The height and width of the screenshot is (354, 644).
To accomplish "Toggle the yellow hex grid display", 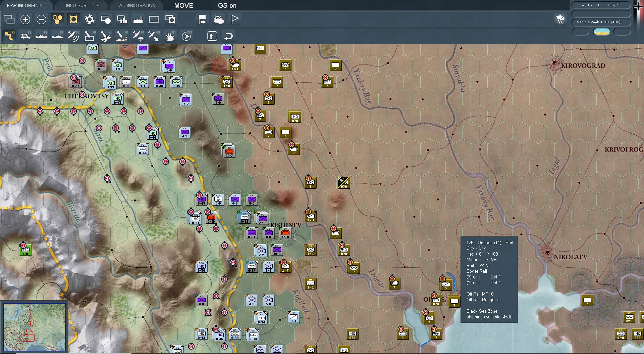I will 57,19.
